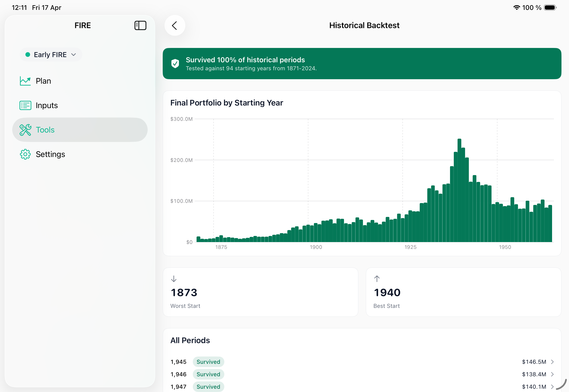Click the Survived badge for 1,946
Image resolution: width=569 pixels, height=392 pixels.
(x=208, y=374)
